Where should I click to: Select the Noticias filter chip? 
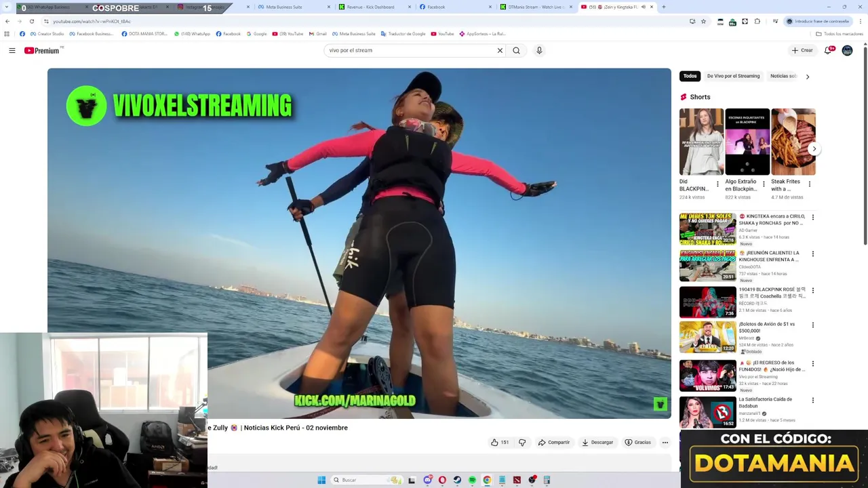pos(783,76)
